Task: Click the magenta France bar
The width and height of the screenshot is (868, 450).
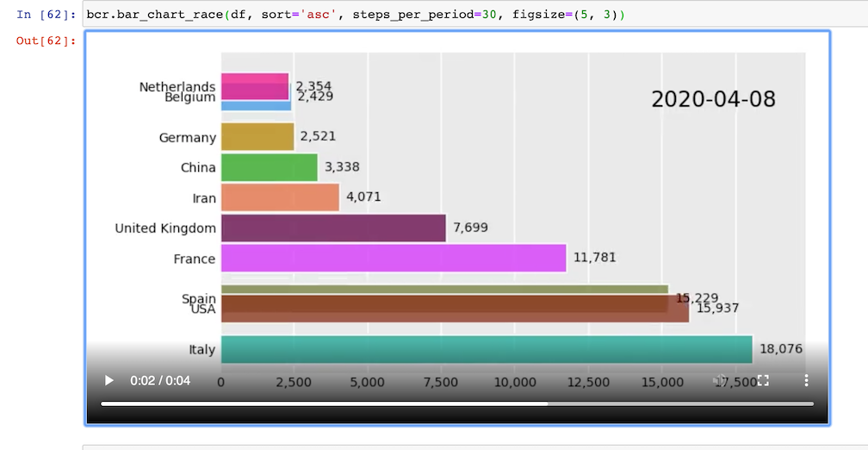Action: pyautogui.click(x=394, y=258)
